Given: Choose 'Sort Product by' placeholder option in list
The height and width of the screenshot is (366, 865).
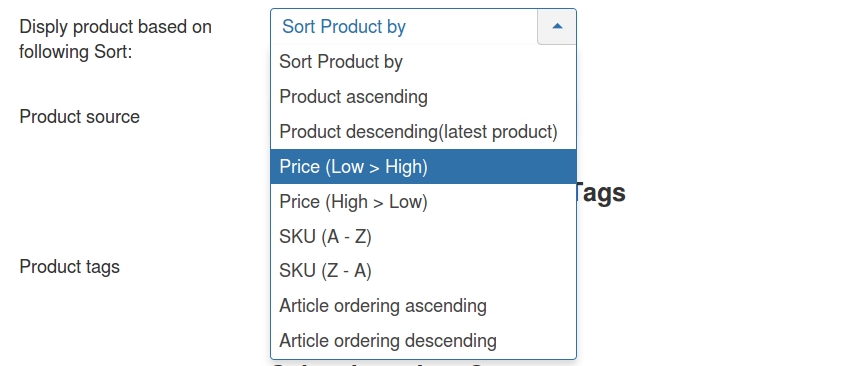Looking at the screenshot, I should coord(423,62).
